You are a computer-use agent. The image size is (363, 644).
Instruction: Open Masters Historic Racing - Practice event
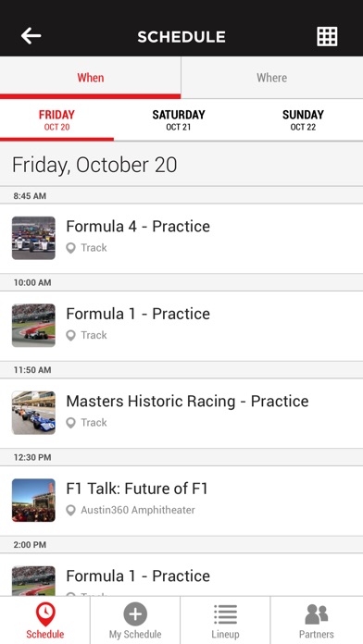181,414
